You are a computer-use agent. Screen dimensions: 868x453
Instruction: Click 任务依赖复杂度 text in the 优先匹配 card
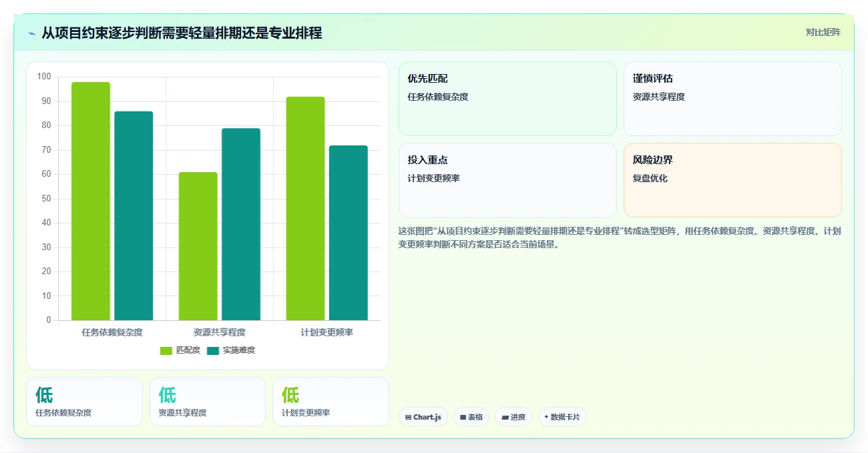(x=438, y=97)
